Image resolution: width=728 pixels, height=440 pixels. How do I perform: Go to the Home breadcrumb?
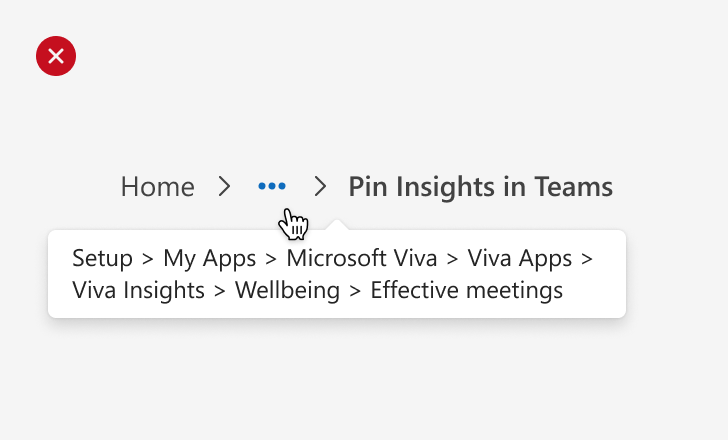point(157,187)
